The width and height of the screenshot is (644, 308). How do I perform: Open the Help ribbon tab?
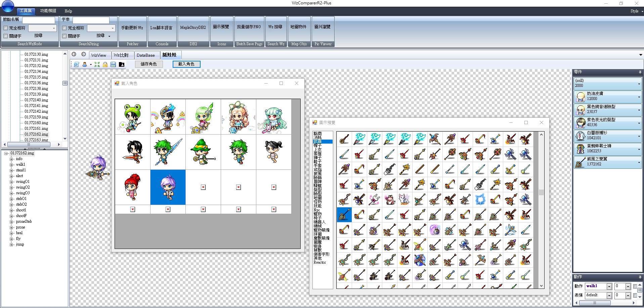click(x=68, y=11)
